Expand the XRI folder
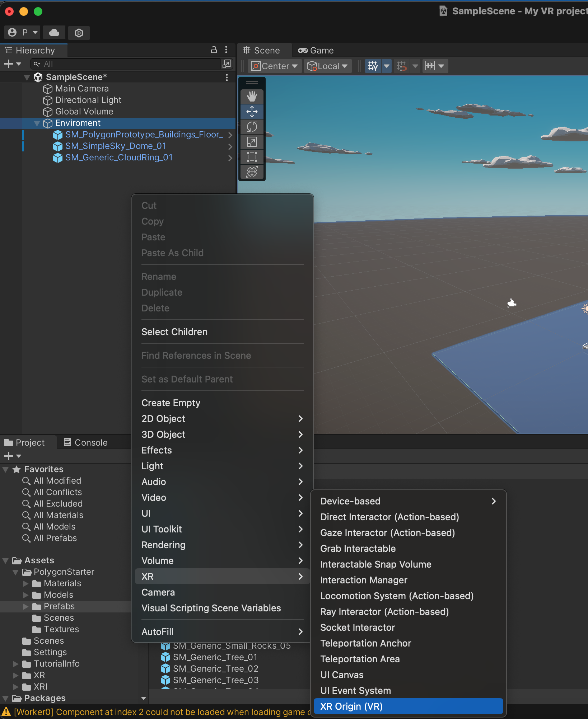This screenshot has height=719, width=588. pyautogui.click(x=15, y=687)
